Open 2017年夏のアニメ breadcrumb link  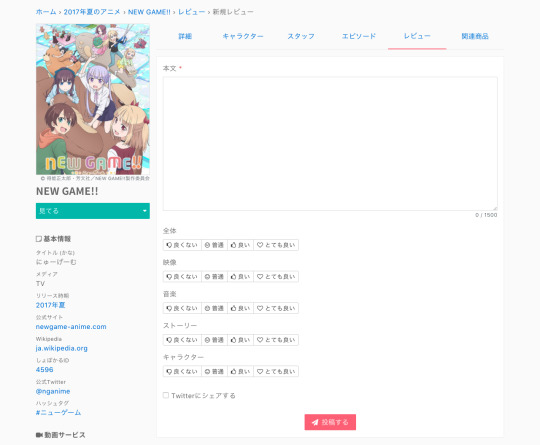pos(92,12)
